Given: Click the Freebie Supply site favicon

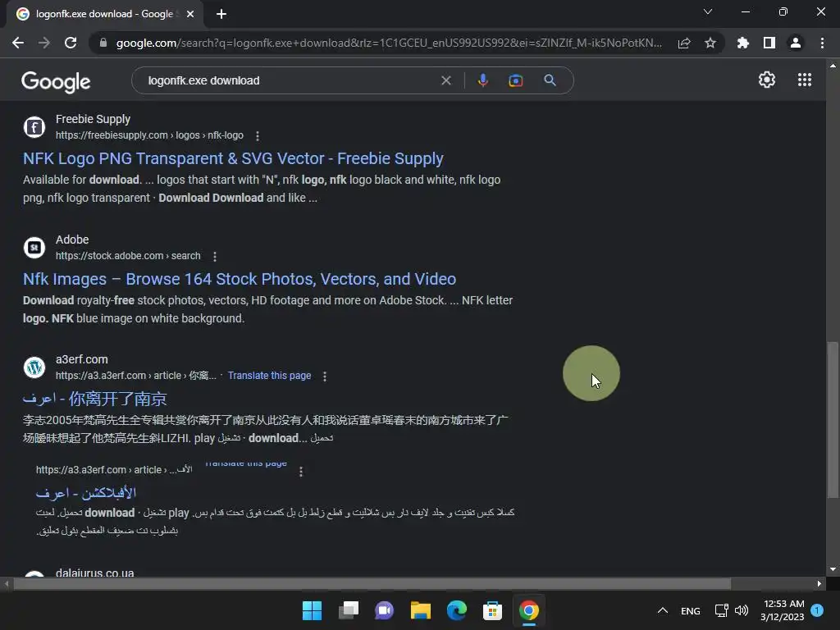Looking at the screenshot, I should pos(34,127).
